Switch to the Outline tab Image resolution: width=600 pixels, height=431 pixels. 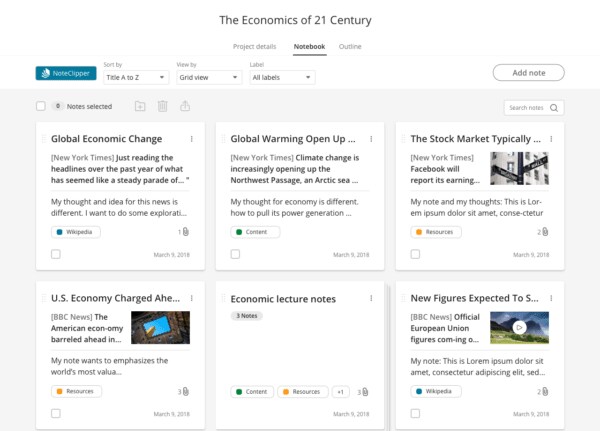pyautogui.click(x=350, y=46)
